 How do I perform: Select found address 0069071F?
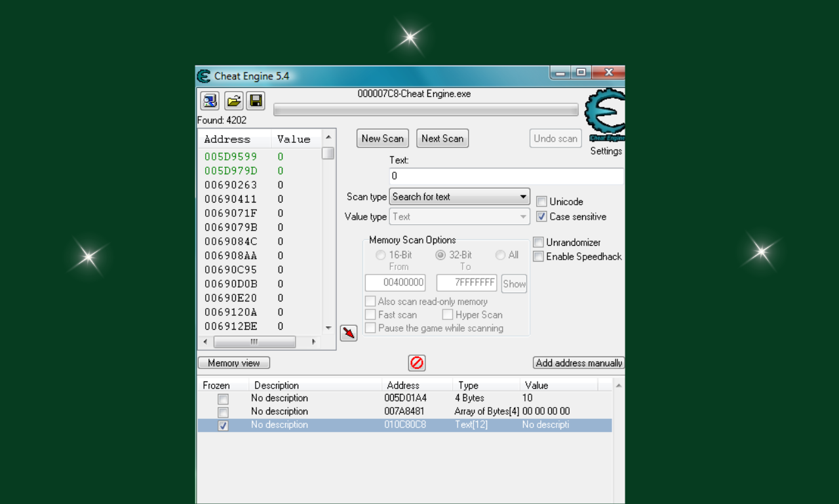click(x=231, y=213)
